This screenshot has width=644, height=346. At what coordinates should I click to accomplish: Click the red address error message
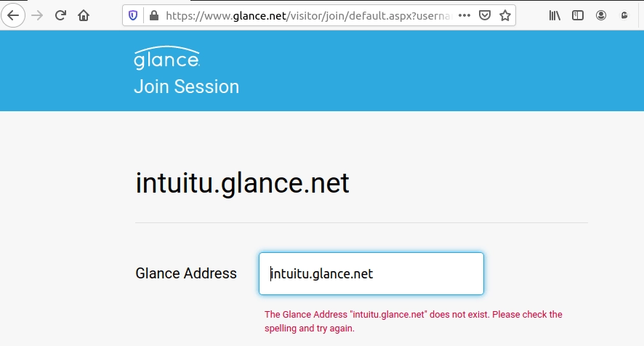click(413, 321)
